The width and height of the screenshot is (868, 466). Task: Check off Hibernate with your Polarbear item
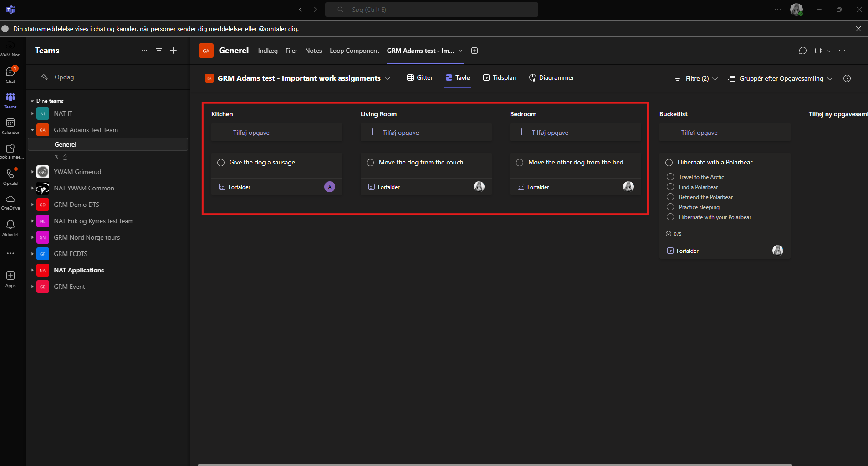(x=670, y=217)
